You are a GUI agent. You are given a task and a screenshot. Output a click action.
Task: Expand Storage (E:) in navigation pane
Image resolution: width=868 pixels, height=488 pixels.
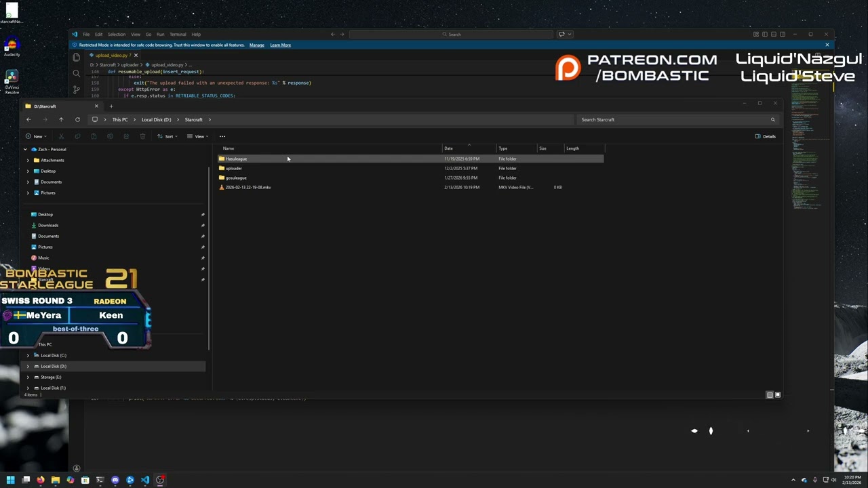coord(28,377)
